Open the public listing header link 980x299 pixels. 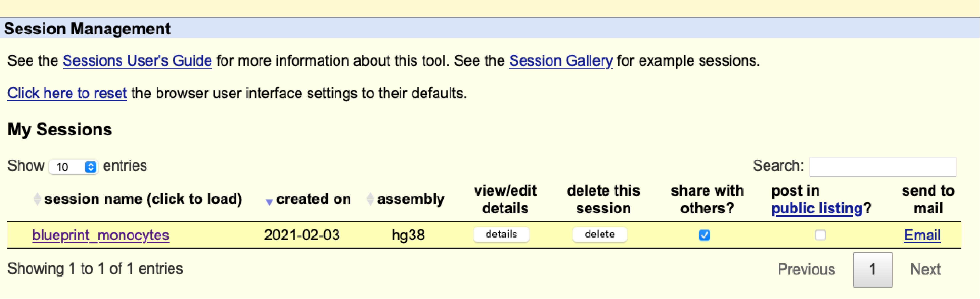click(816, 208)
